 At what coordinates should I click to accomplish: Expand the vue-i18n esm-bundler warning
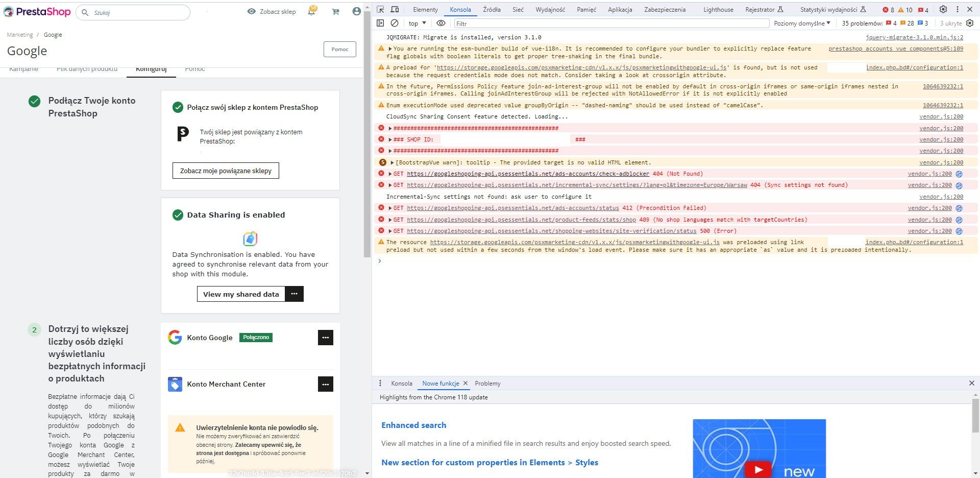(390, 49)
